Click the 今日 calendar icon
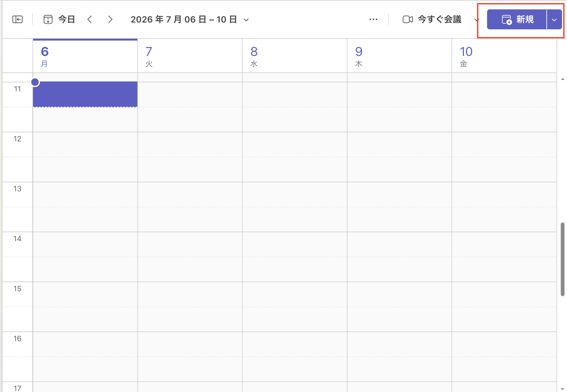The width and height of the screenshot is (567, 392). [x=48, y=19]
